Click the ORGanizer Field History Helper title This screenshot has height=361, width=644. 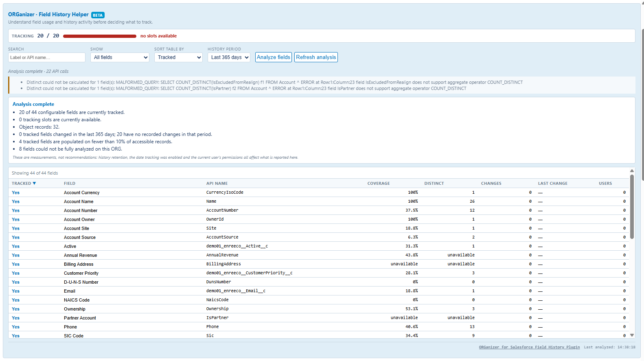pyautogui.click(x=48, y=15)
